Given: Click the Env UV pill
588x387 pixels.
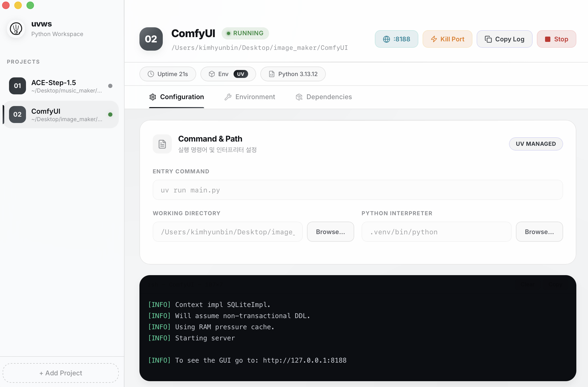Looking at the screenshot, I should coord(228,74).
